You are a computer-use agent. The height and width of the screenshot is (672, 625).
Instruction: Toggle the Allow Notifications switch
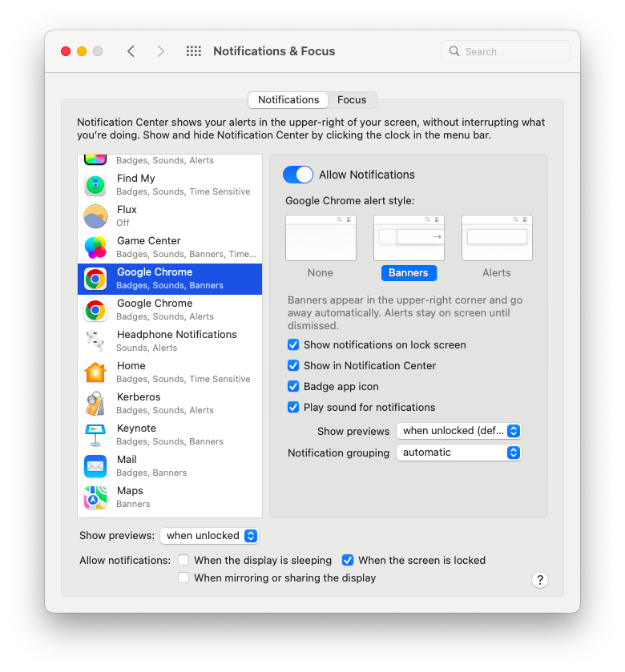click(298, 175)
